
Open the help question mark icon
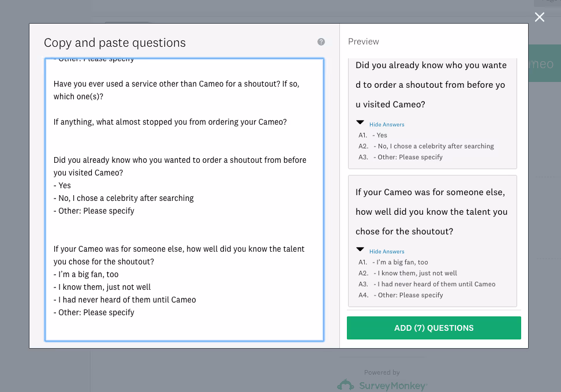point(321,42)
